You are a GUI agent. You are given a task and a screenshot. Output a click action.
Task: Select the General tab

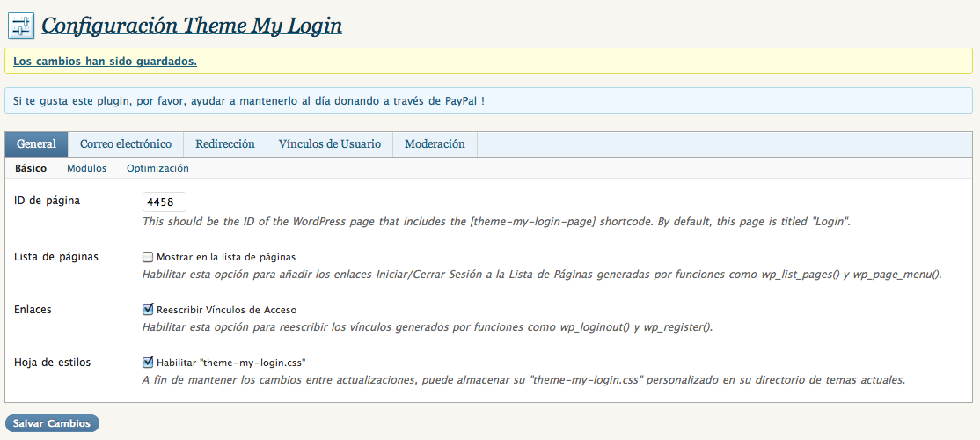pos(36,144)
